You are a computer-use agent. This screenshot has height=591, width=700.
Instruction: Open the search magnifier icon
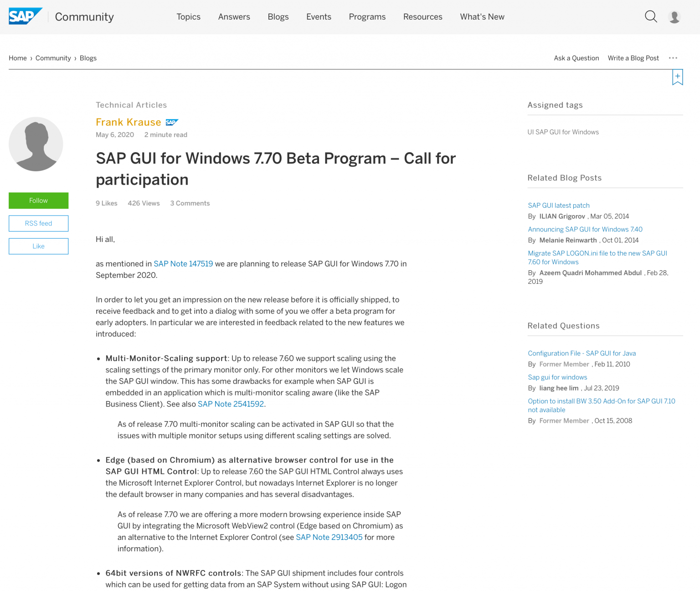[x=651, y=16]
